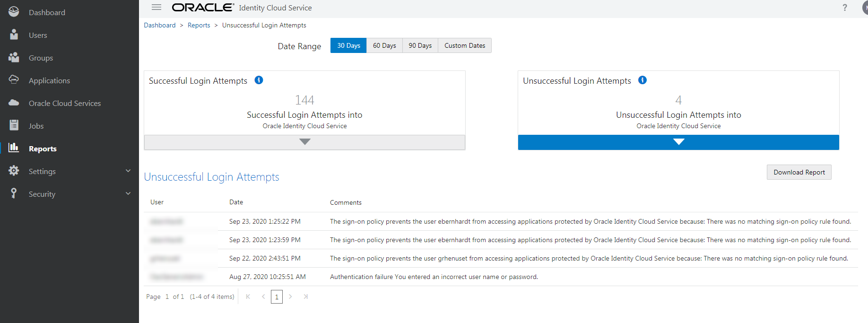Click the Users person icon

pyautogui.click(x=14, y=35)
